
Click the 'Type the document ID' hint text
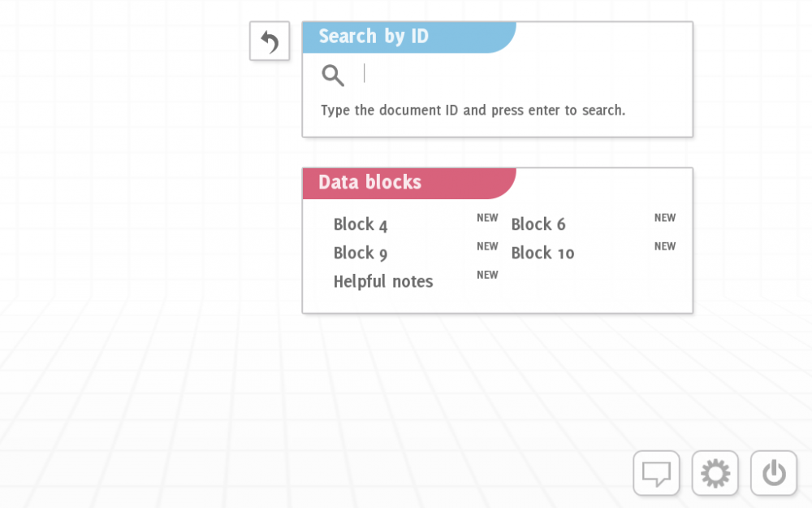(473, 111)
